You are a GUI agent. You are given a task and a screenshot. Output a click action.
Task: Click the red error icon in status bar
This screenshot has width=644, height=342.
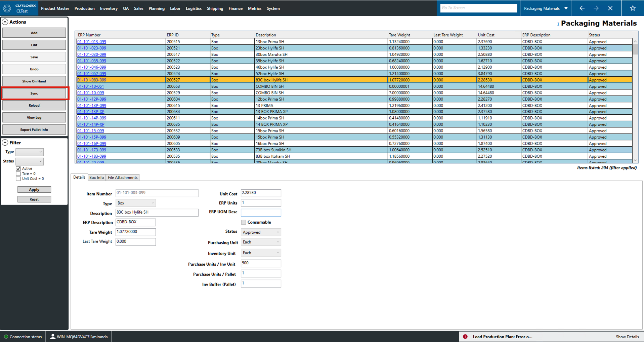[x=465, y=337]
